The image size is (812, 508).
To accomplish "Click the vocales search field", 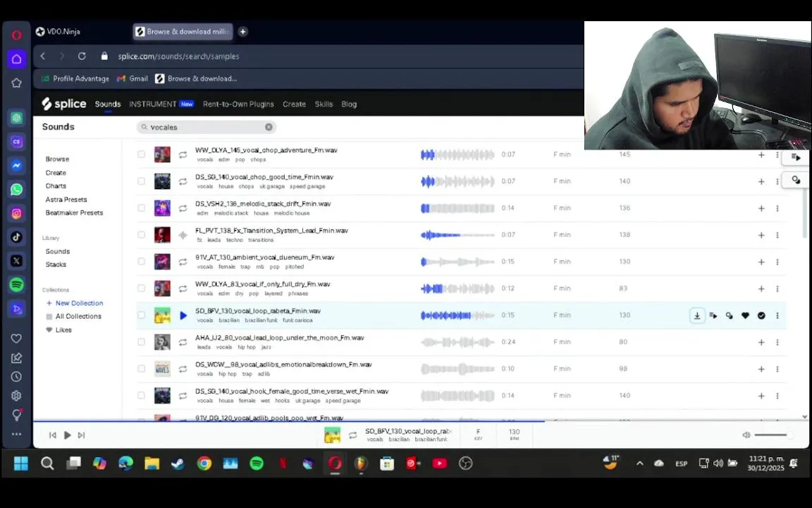I will [206, 127].
